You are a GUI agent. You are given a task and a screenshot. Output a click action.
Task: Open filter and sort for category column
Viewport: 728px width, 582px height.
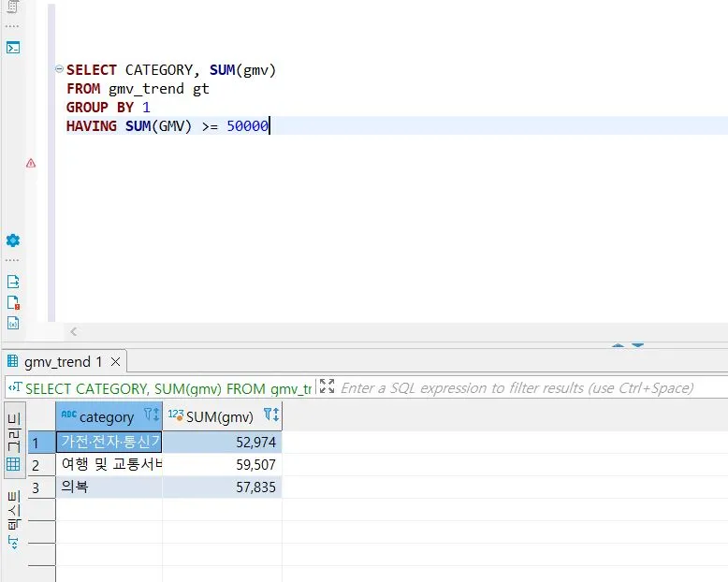click(x=152, y=414)
